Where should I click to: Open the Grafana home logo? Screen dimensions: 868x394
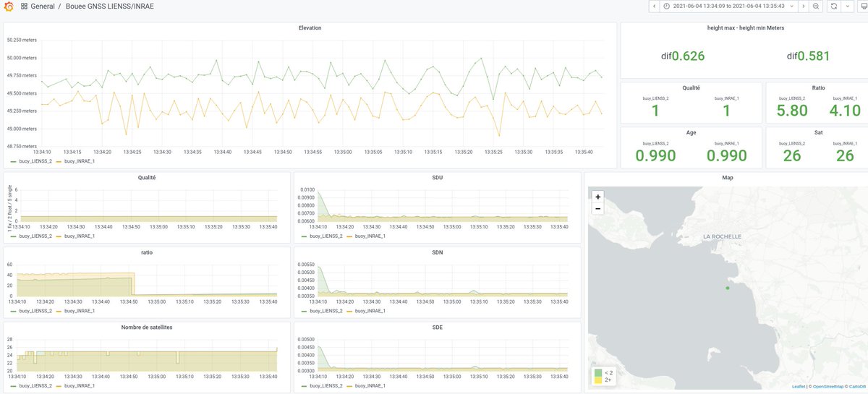8,7
